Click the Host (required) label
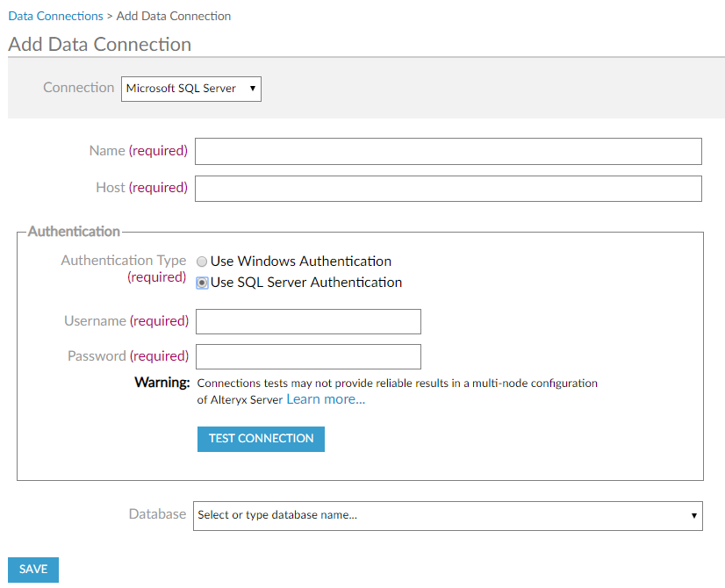 click(x=141, y=188)
